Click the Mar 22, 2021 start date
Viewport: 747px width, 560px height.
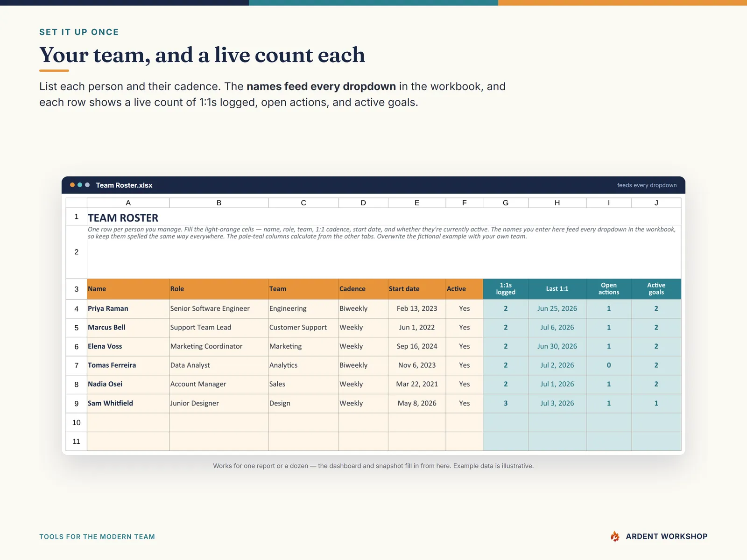pos(417,384)
